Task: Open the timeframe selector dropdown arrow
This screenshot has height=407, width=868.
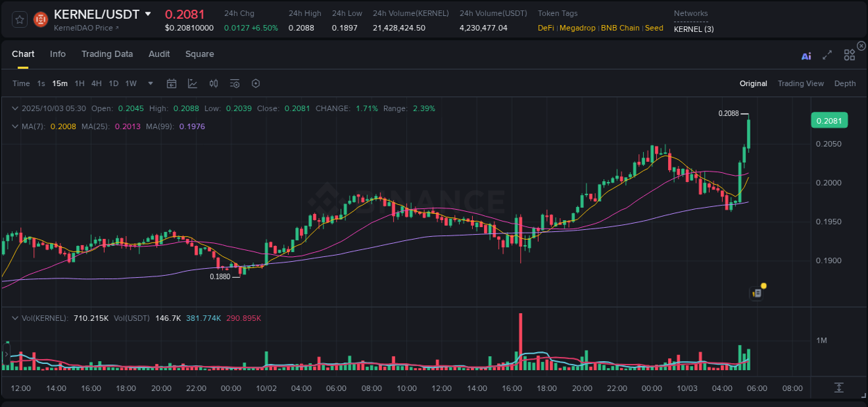Action: tap(149, 83)
